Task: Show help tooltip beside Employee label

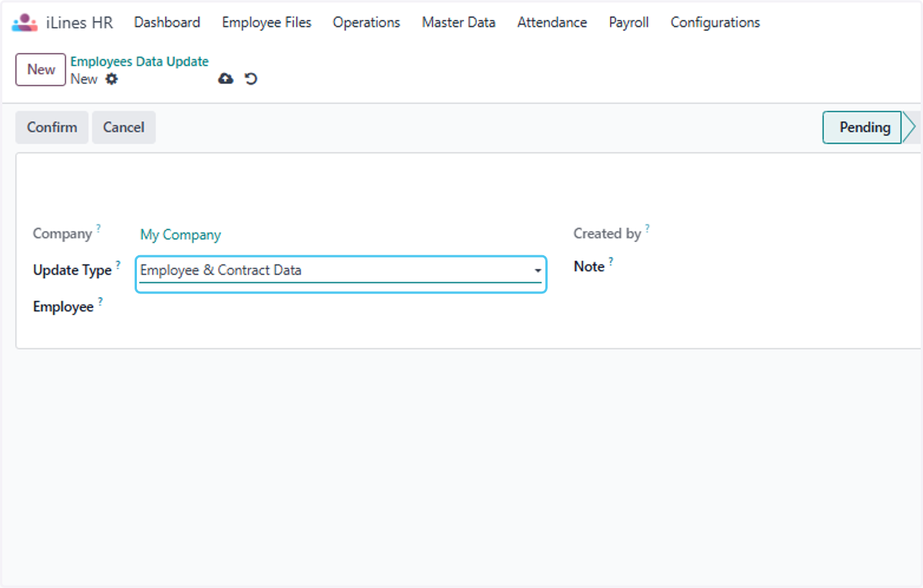Action: point(100,301)
